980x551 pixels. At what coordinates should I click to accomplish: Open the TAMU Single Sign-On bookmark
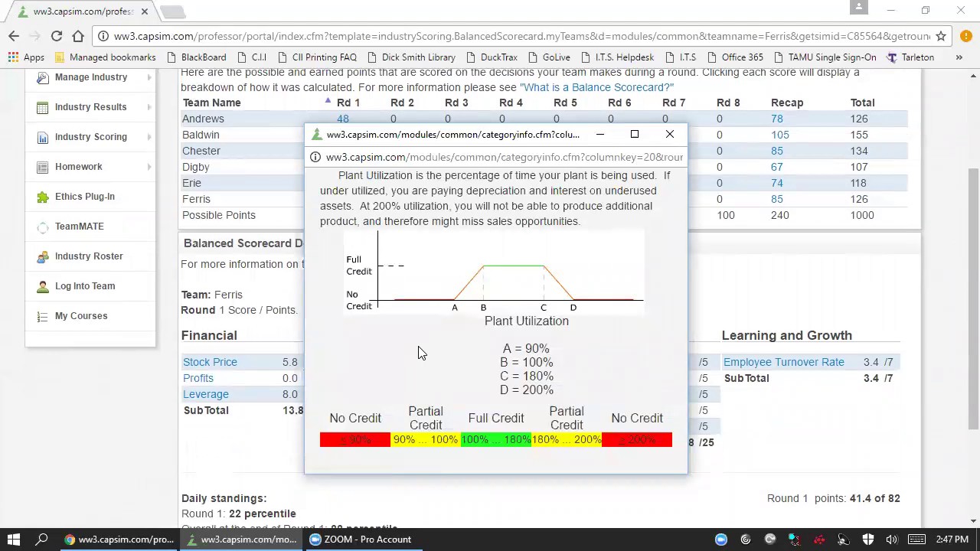pyautogui.click(x=825, y=57)
